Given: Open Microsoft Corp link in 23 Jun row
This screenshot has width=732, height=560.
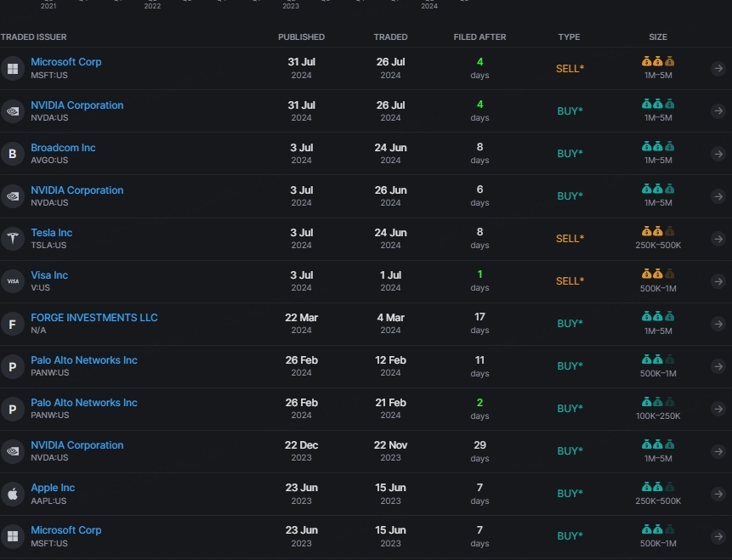Looking at the screenshot, I should pyautogui.click(x=65, y=530).
